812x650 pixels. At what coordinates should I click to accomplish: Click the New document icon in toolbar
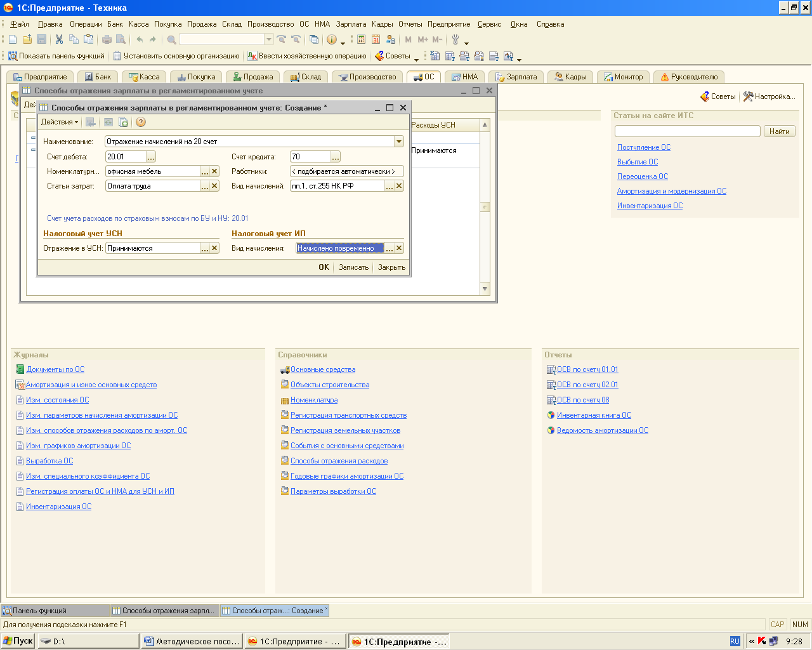(13, 39)
